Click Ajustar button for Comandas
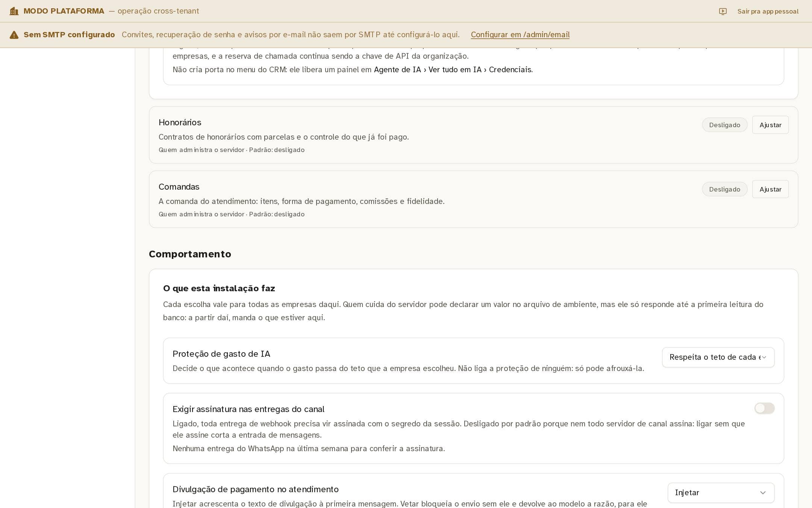The width and height of the screenshot is (812, 508). tap(770, 189)
